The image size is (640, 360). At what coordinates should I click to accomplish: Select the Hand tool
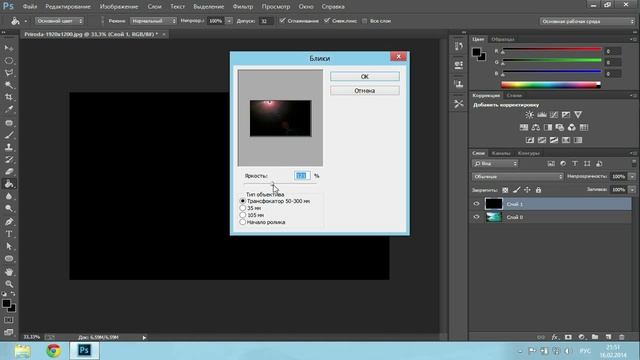point(9,271)
